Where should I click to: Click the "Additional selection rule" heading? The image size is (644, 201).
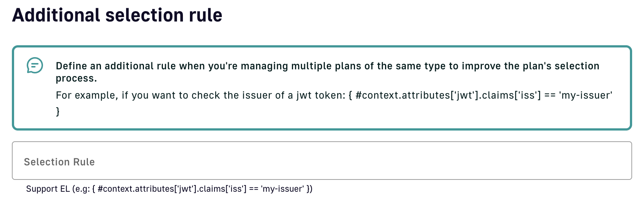coord(117,16)
